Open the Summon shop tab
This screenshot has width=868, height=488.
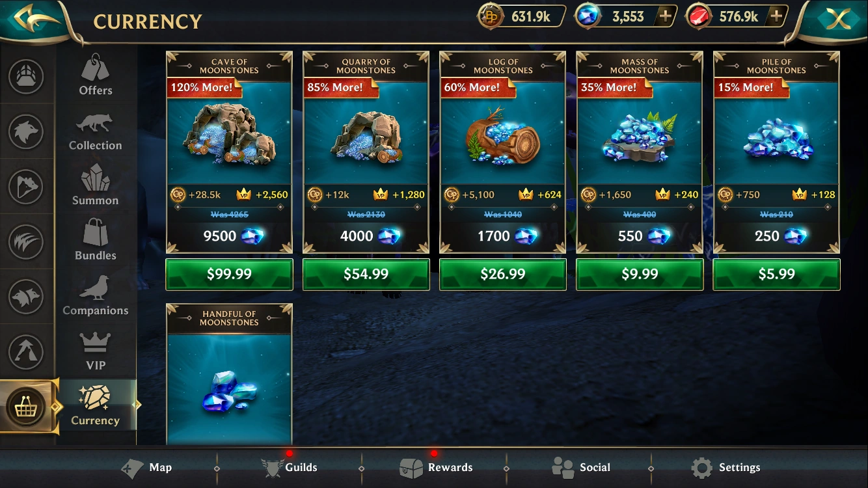click(96, 185)
